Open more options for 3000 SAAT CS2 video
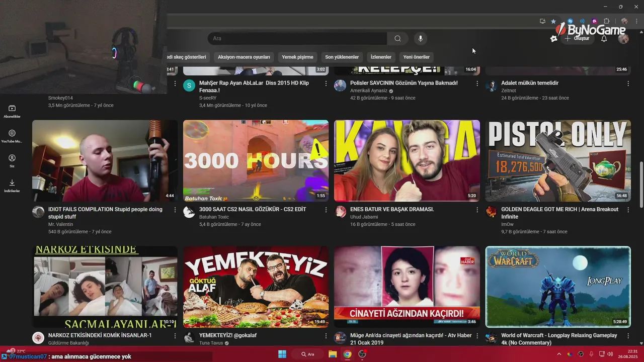 tap(326, 210)
